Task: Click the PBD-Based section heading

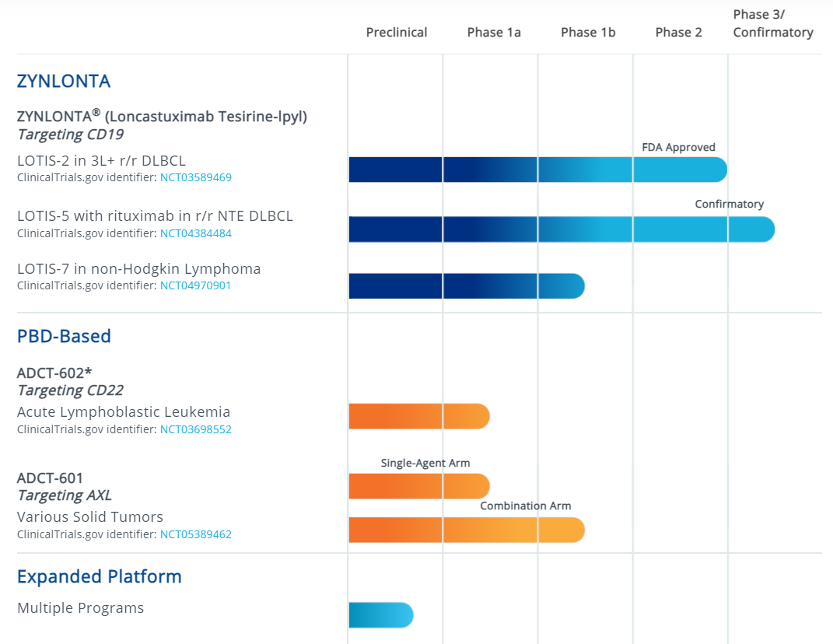Action: 64,336
